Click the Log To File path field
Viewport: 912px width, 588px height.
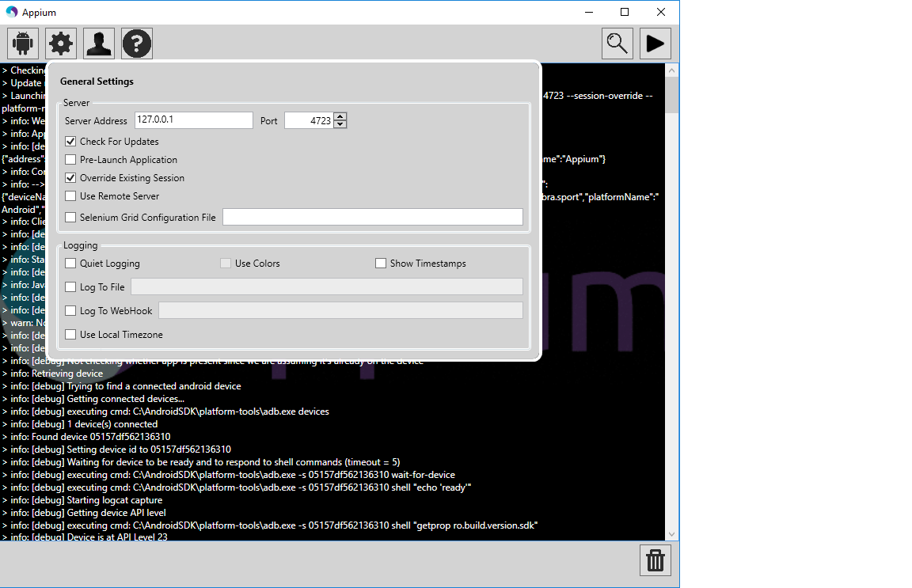coord(327,286)
